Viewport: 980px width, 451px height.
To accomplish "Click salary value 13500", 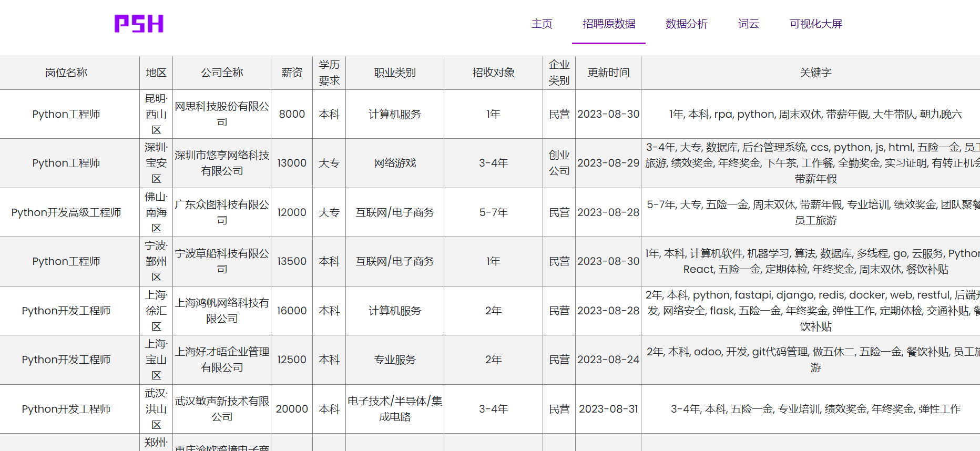I will pos(292,261).
